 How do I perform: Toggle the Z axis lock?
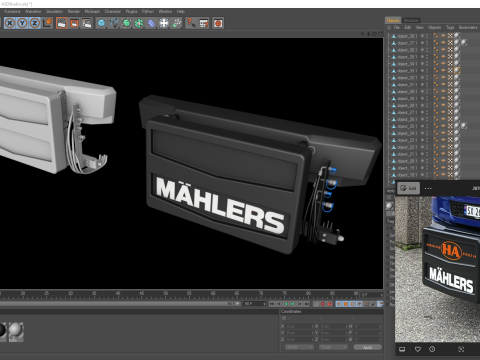pos(35,23)
